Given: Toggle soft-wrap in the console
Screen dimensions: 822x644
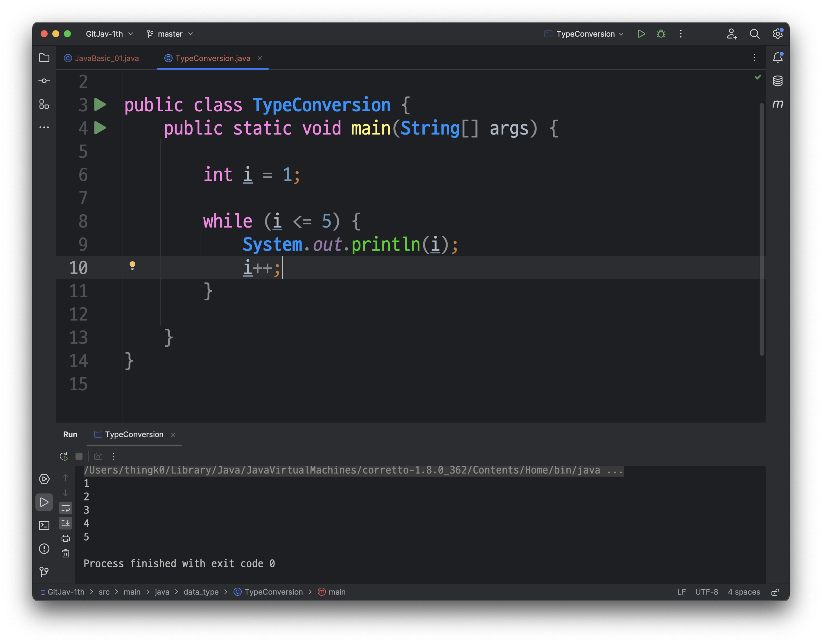Looking at the screenshot, I should click(66, 508).
